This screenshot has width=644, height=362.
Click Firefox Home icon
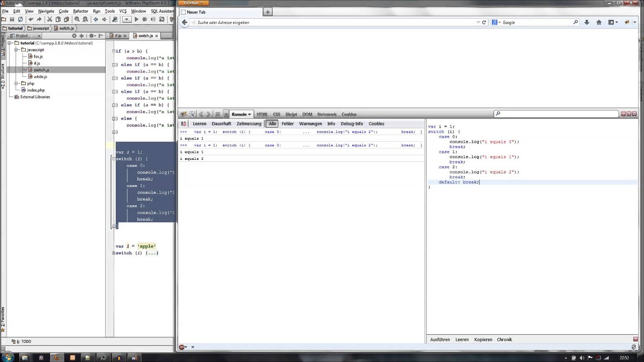(599, 22)
